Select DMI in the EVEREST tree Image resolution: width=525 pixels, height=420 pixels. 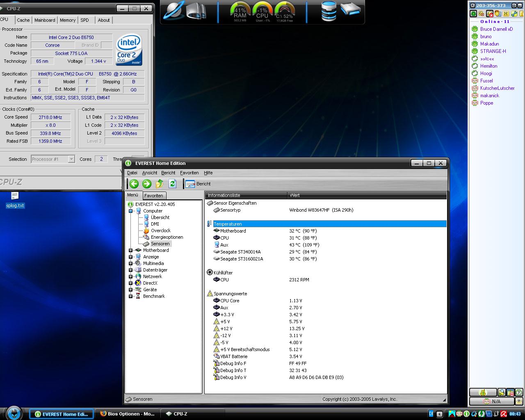155,224
